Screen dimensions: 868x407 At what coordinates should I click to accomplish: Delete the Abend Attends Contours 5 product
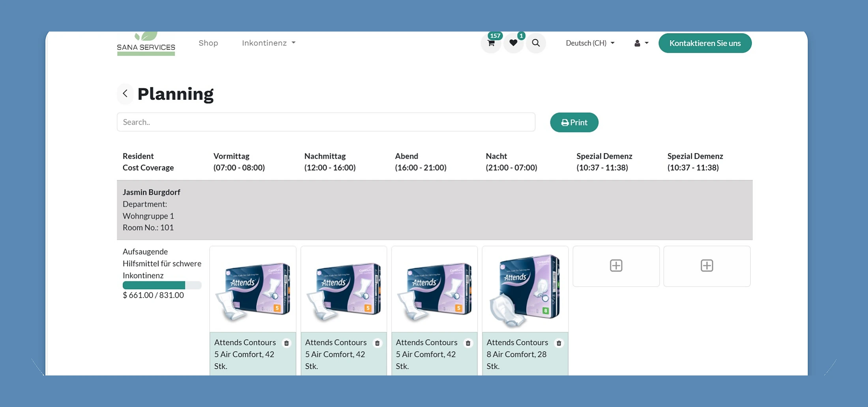(468, 343)
